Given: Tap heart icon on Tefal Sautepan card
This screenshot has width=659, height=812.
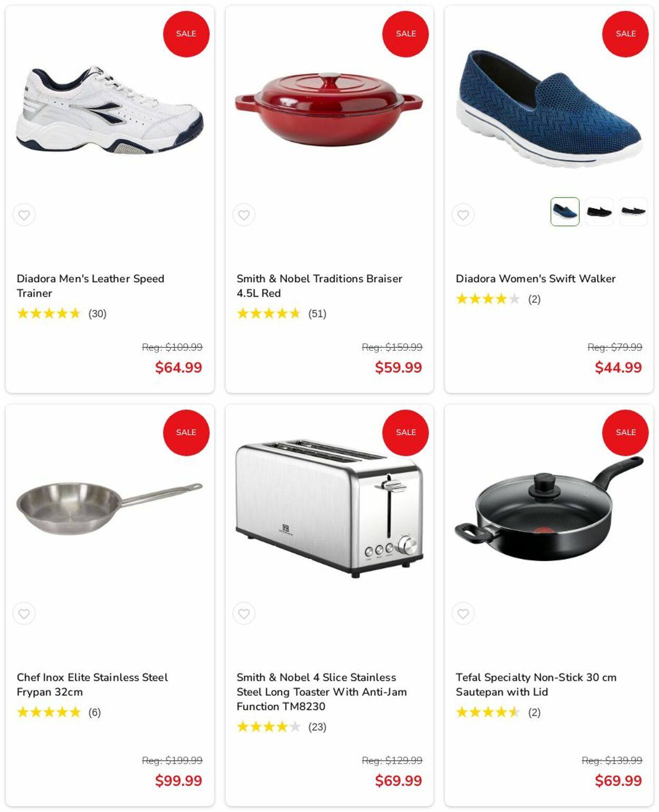Looking at the screenshot, I should pyautogui.click(x=463, y=613).
